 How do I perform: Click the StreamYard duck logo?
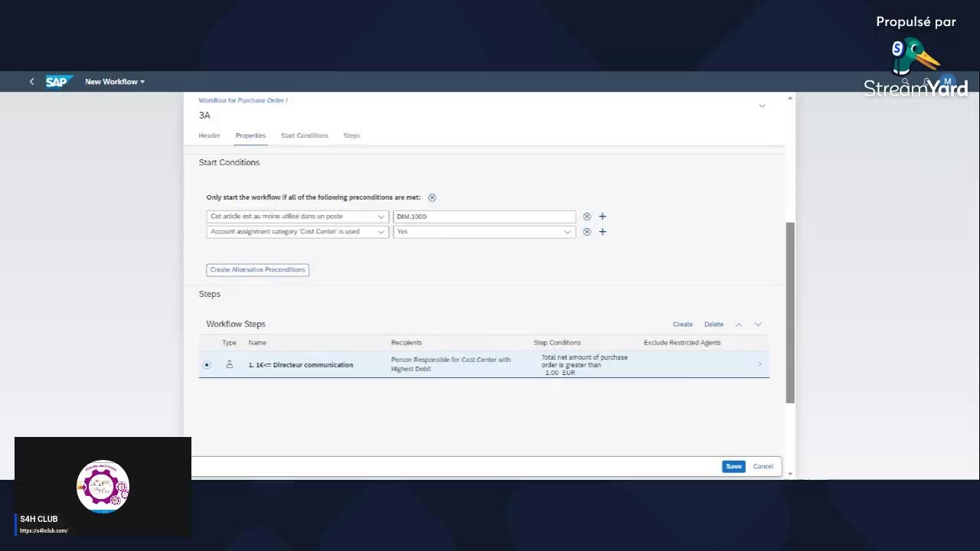click(x=916, y=57)
